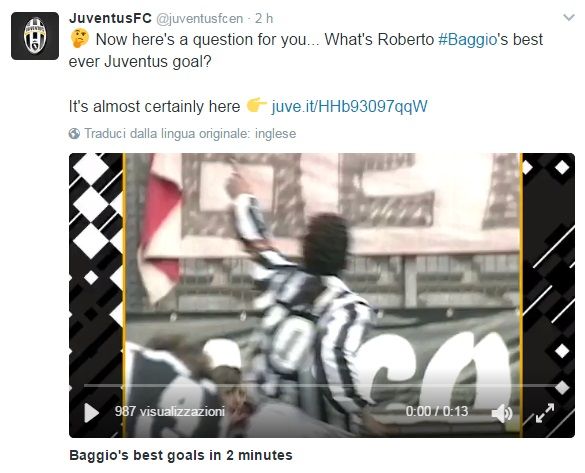Open the JuventusFC account name

110,18
